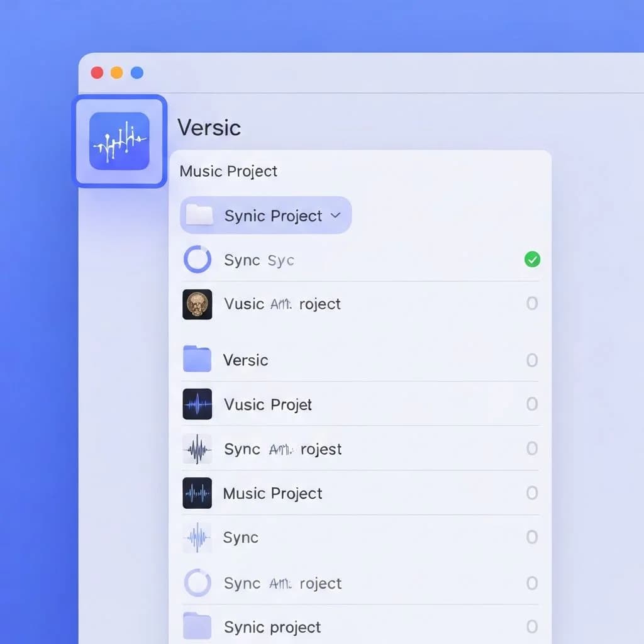644x644 pixels.
Task: Open the Versic folder icon
Action: (x=197, y=360)
